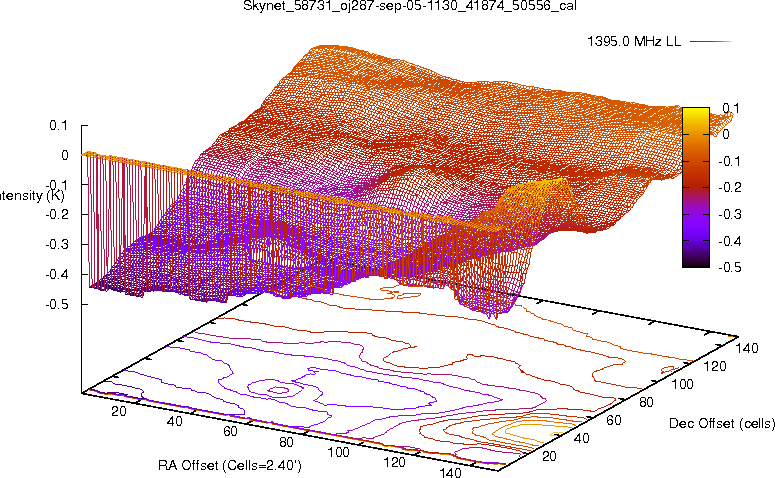This screenshot has width=775, height=478.
Task: Select the legend label 1395.0 MHz LL
Action: pyautogui.click(x=634, y=42)
